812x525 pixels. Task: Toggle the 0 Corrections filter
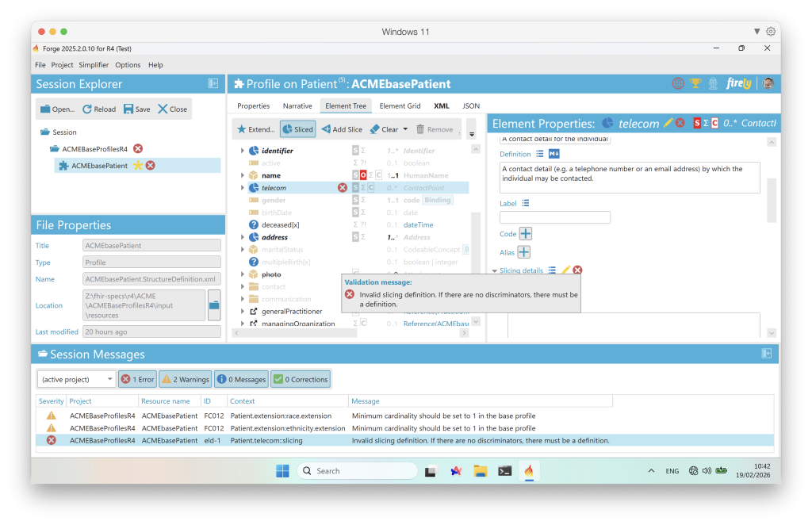point(301,379)
